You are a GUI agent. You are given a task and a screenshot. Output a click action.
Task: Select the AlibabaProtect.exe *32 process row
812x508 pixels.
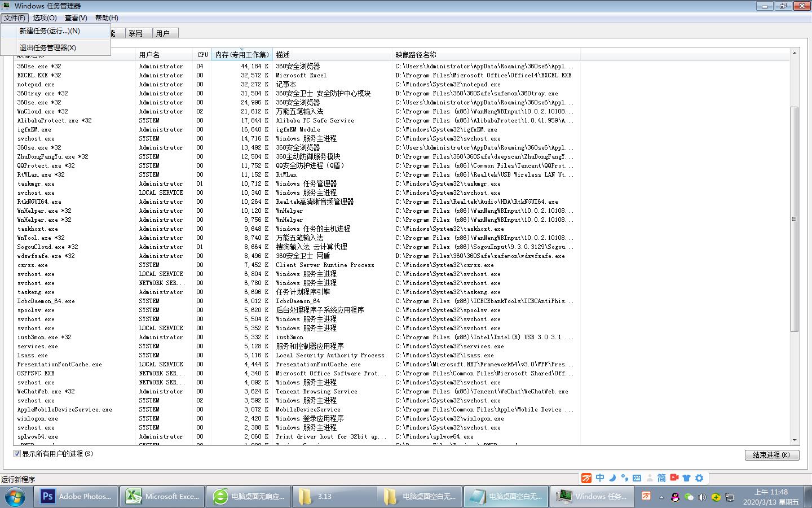[298, 120]
